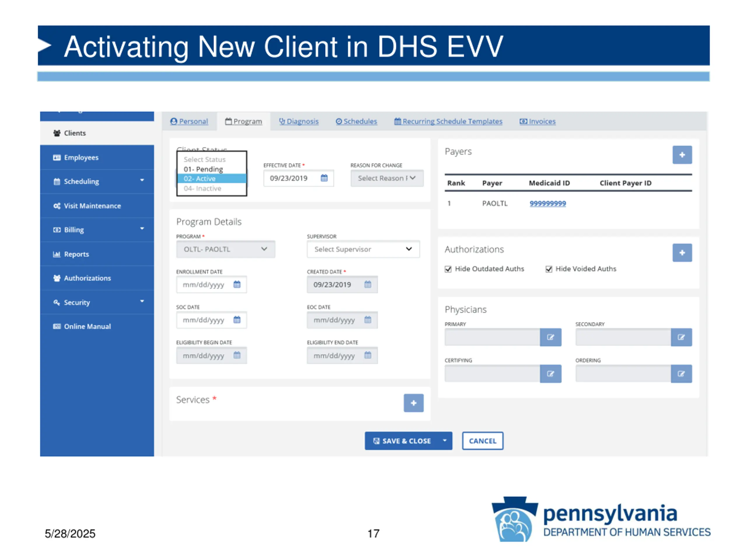The height and width of the screenshot is (560, 747).
Task: Click the Billing money icon
Action: (x=57, y=230)
